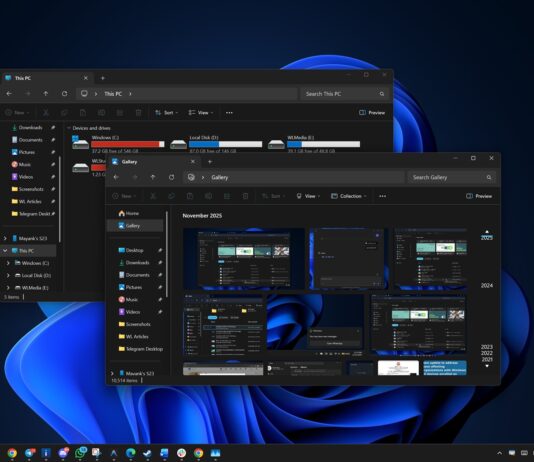Open Windows (C:) drive in Devices and drives

click(x=118, y=144)
